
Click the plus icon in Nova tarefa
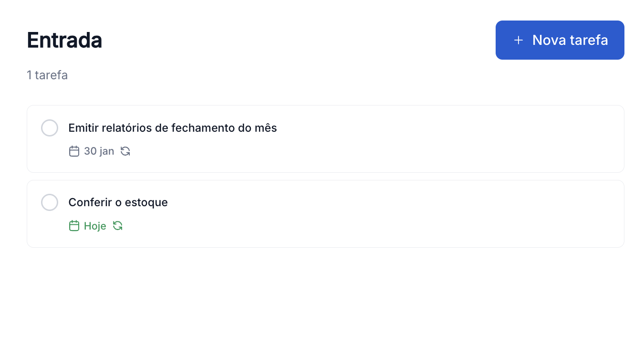(x=519, y=40)
